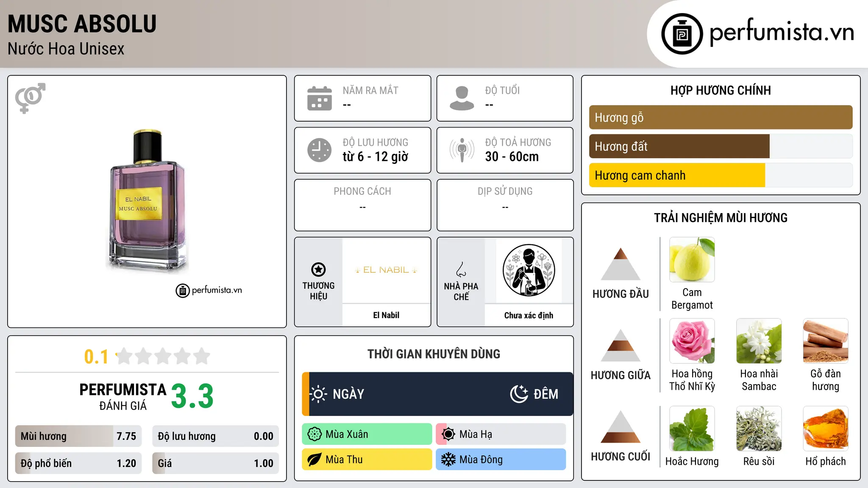Click the 'DỊP SỬ DỤNG' label

point(505,191)
